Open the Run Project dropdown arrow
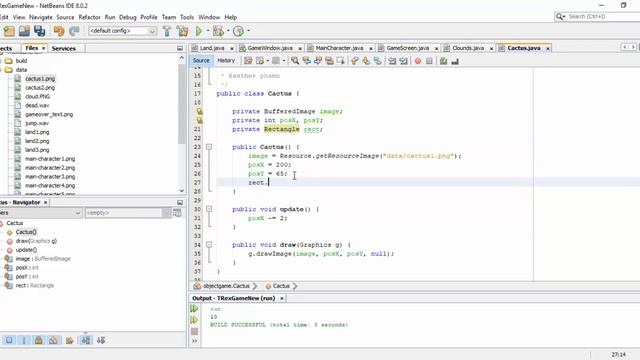640x360 pixels. (208, 31)
